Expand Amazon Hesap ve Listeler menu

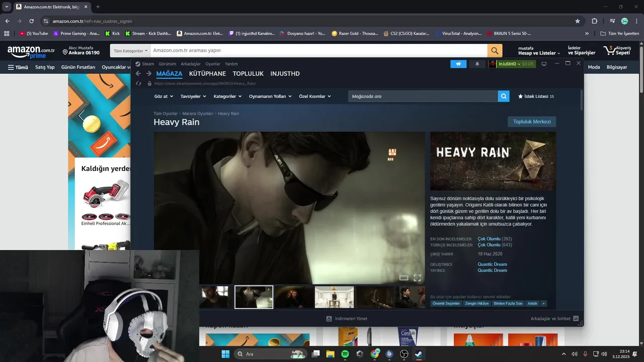click(x=539, y=51)
